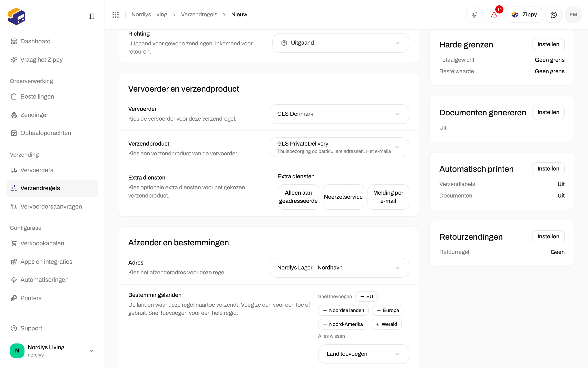Quick add EU countries
This screenshot has width=588, height=368.
click(366, 296)
